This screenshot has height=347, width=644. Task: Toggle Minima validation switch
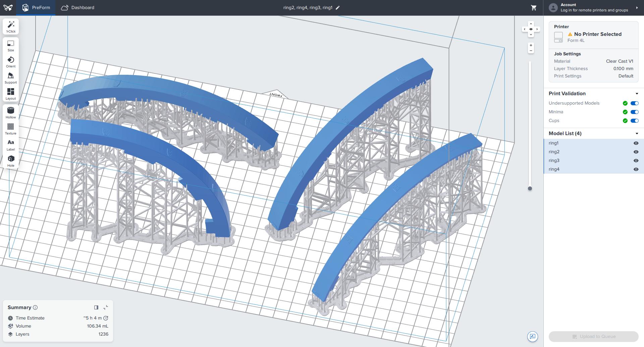[x=635, y=112]
